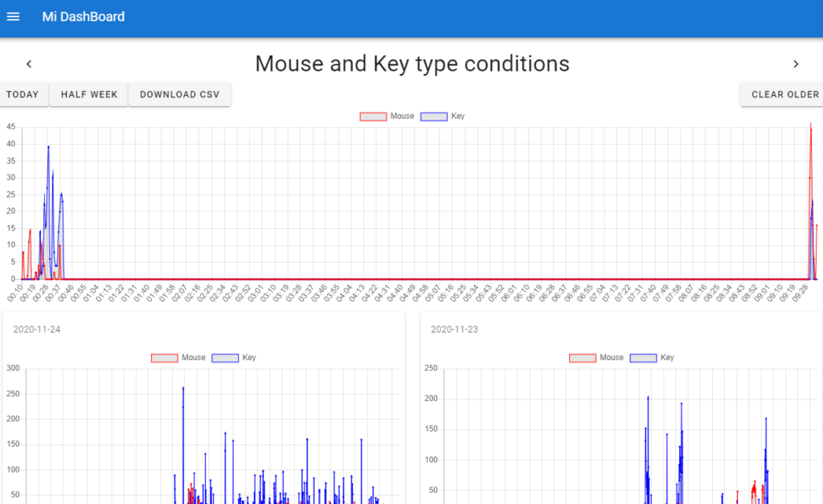
Task: Click the Mouse and Key type conditions heading
Action: coord(411,64)
